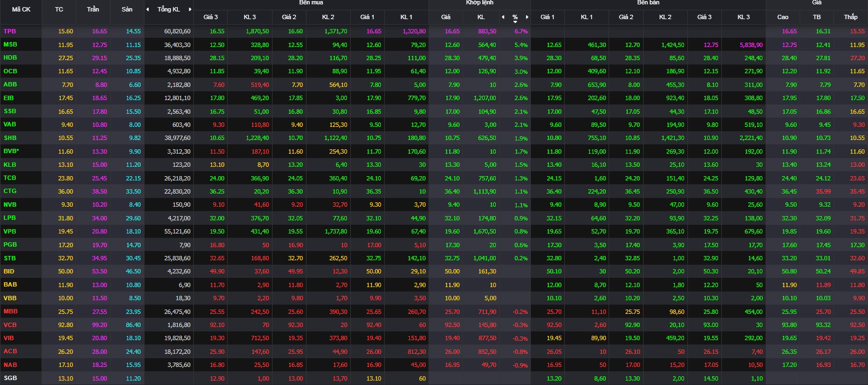Click the KL header under Khớp lệnh
This screenshot has height=385, width=868.
coord(481,17)
